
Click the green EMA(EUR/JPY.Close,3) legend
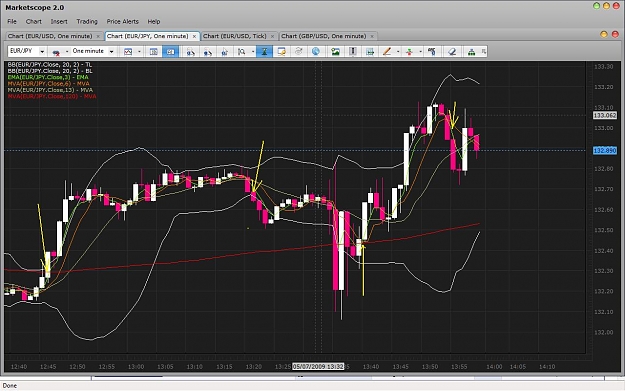click(x=48, y=77)
